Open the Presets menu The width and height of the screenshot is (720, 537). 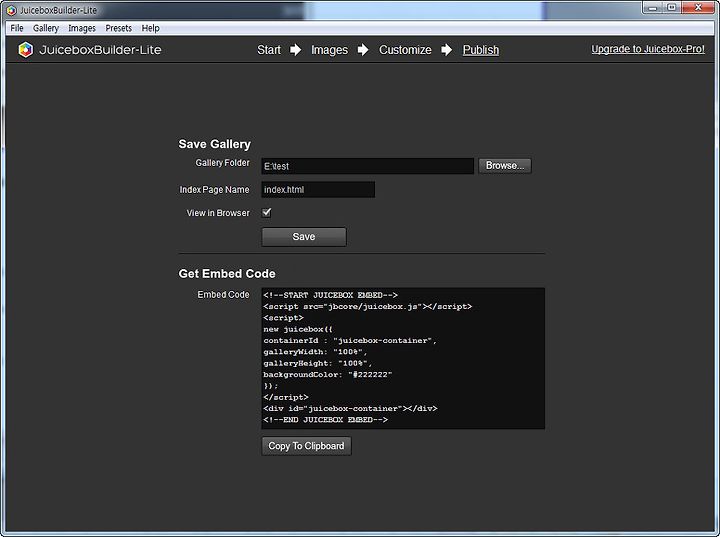118,28
